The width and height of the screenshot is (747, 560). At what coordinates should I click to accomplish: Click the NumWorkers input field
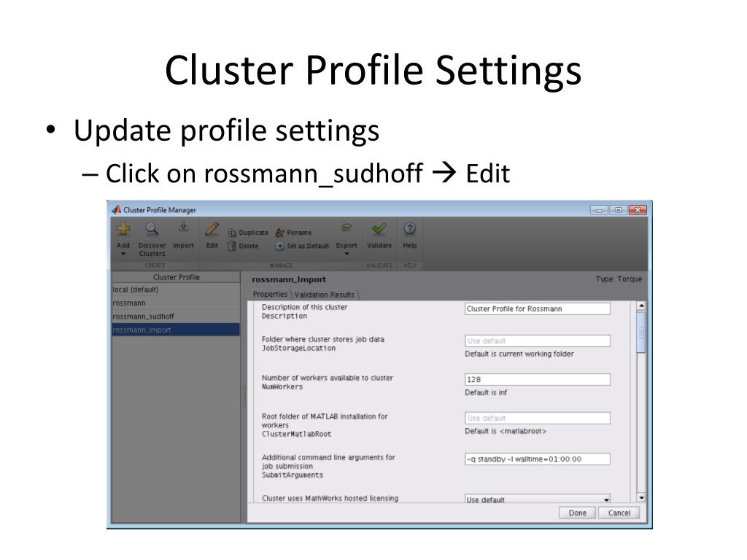point(538,379)
